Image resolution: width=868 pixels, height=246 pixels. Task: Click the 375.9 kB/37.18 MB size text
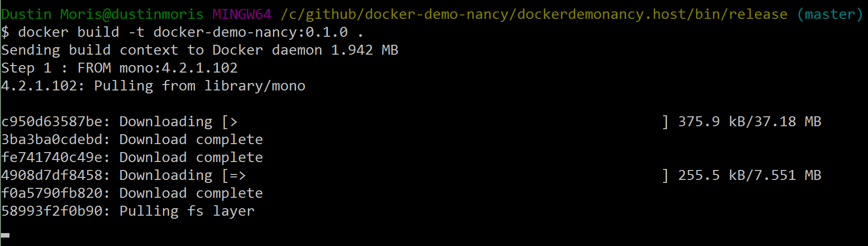pyautogui.click(x=750, y=122)
